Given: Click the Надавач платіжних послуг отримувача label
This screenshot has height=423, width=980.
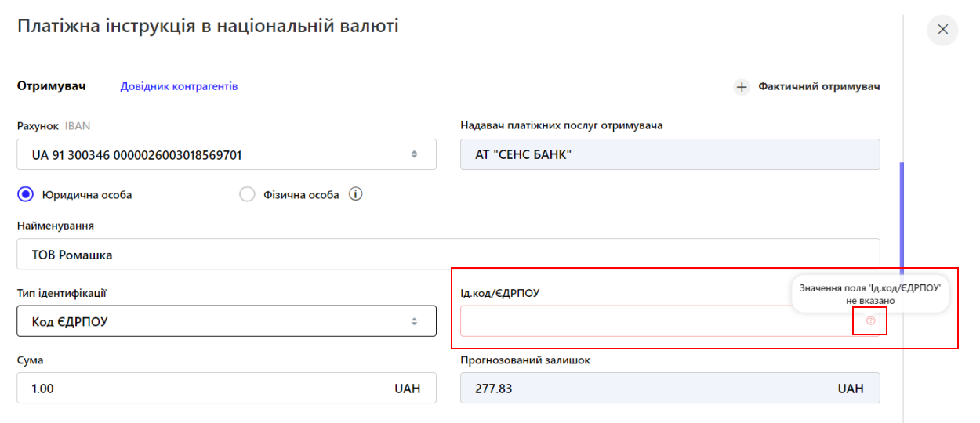Looking at the screenshot, I should [561, 125].
